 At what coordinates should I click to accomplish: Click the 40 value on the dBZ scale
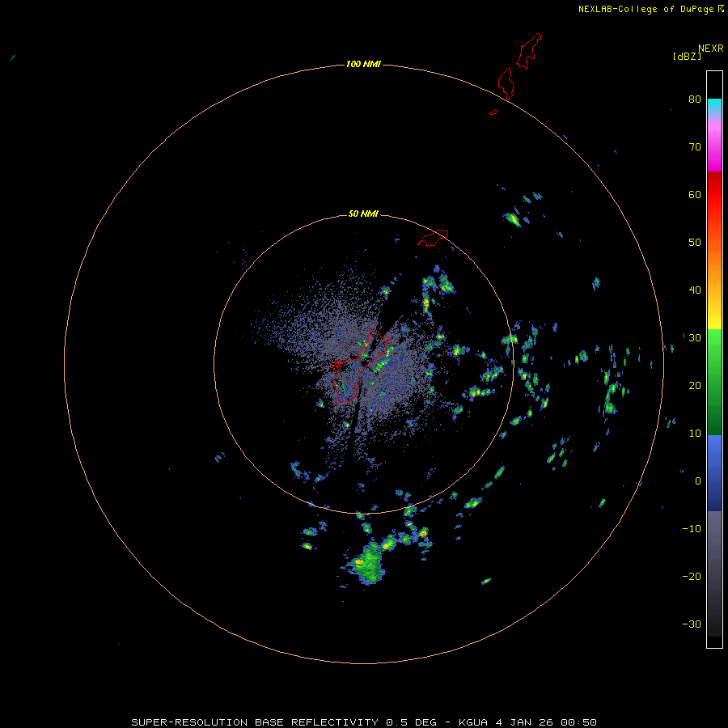click(695, 290)
